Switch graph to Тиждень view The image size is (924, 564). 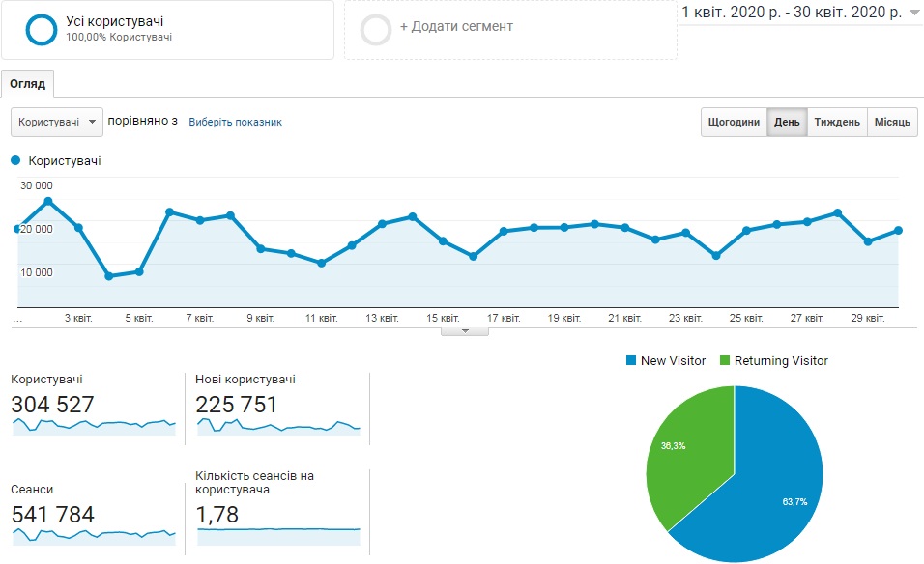point(837,122)
